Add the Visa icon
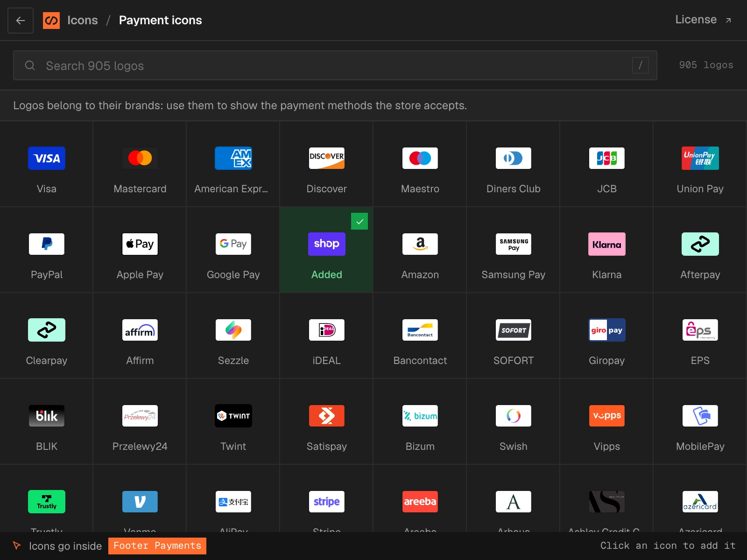 47,164
